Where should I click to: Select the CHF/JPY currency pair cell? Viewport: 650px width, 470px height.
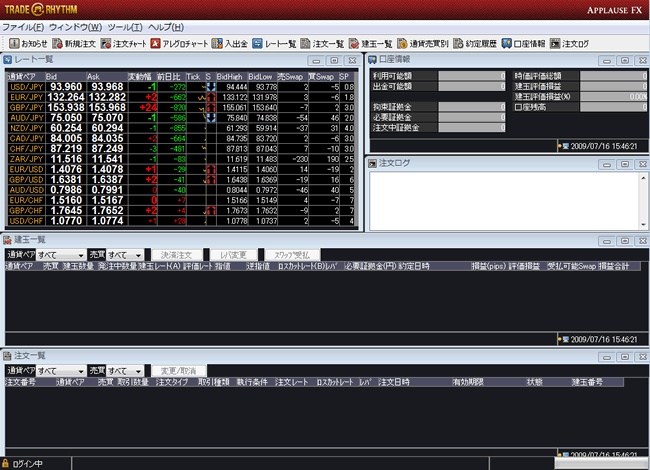tap(27, 149)
